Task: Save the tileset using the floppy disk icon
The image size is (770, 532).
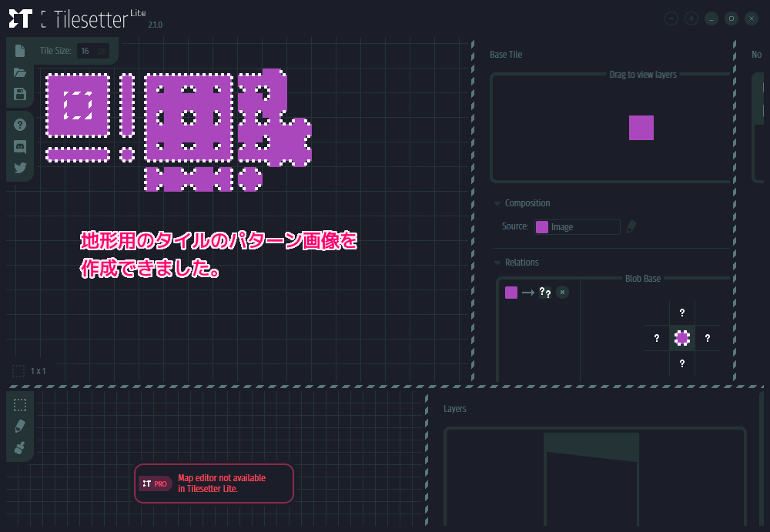Action: pos(20,94)
